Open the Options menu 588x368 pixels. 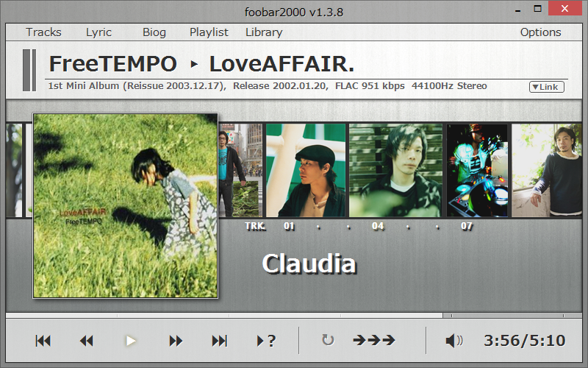click(x=540, y=32)
